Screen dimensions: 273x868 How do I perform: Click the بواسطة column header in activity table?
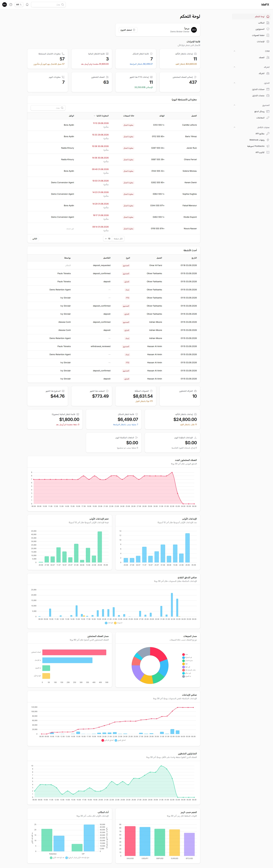pos(67,258)
